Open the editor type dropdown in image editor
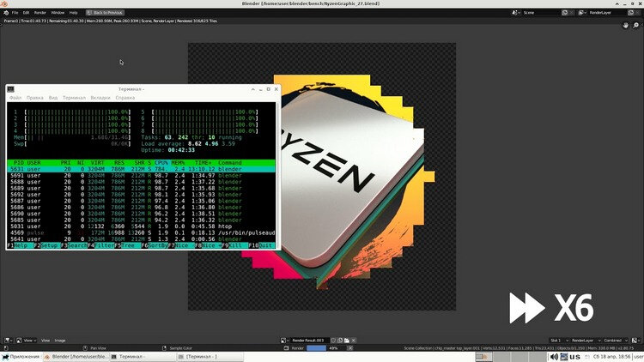 (9, 341)
